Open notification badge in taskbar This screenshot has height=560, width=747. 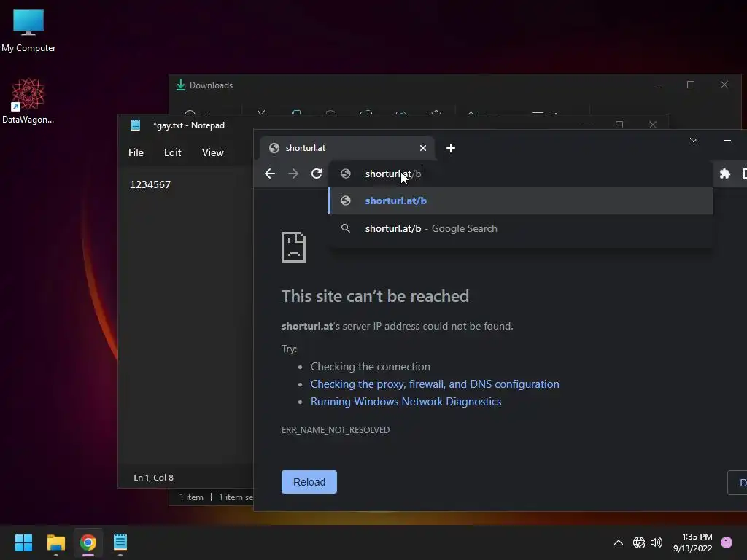click(x=727, y=542)
